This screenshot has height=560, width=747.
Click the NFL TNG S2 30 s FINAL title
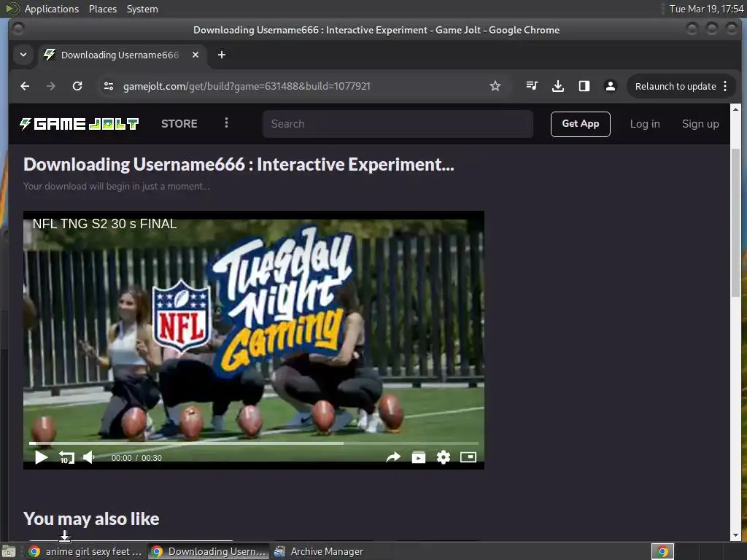coord(104,224)
